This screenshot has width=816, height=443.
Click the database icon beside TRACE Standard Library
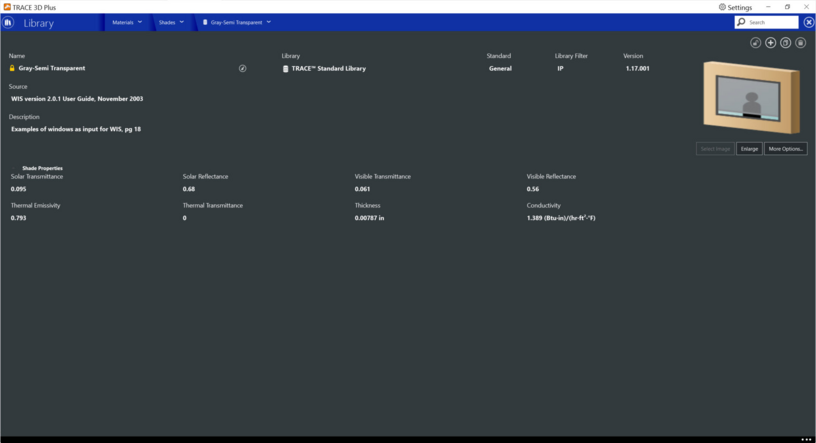point(285,69)
